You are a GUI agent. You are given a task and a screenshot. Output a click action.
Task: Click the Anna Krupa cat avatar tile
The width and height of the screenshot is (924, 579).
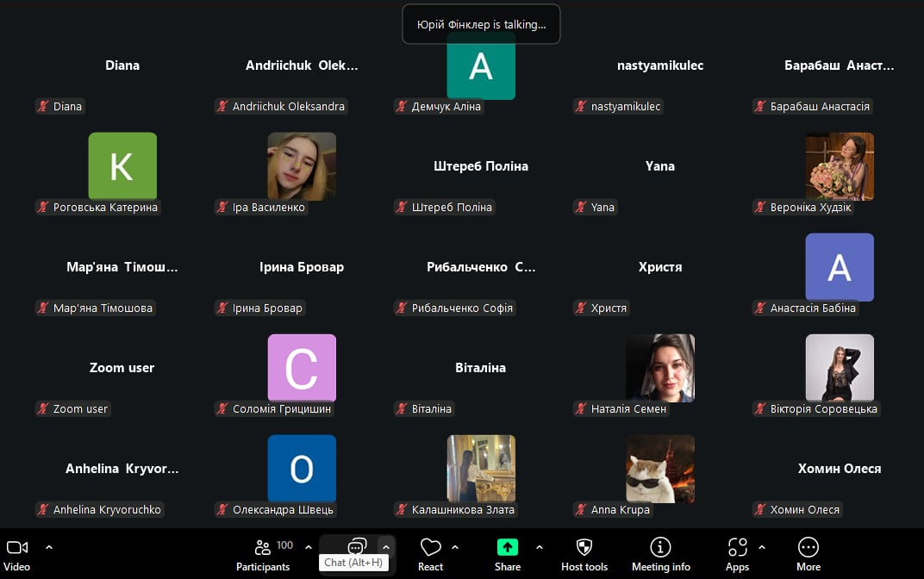(660, 468)
